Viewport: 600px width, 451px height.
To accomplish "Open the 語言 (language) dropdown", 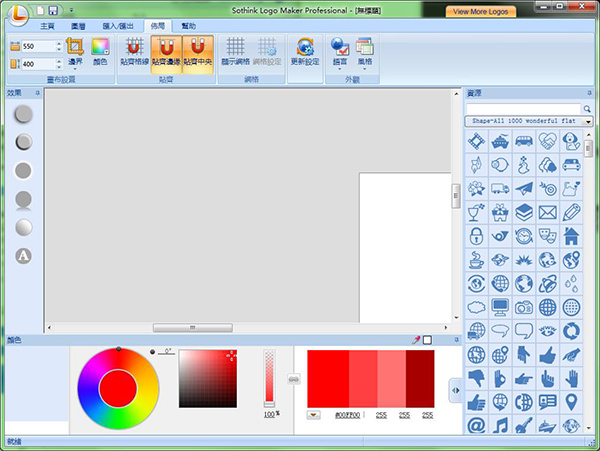I will coord(340,54).
